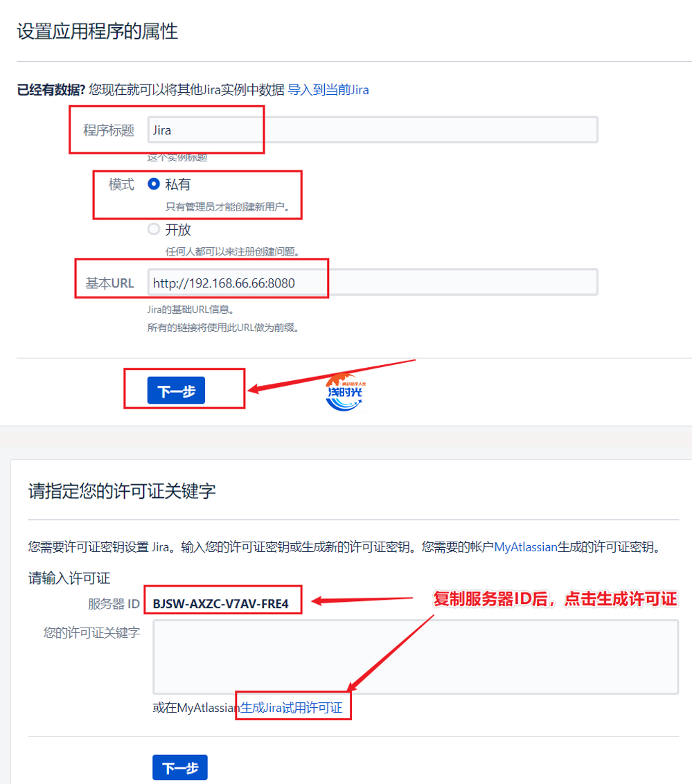Focus the 您的许可证关键字 license key textarea
The height and width of the screenshot is (784, 692).
pos(416,657)
